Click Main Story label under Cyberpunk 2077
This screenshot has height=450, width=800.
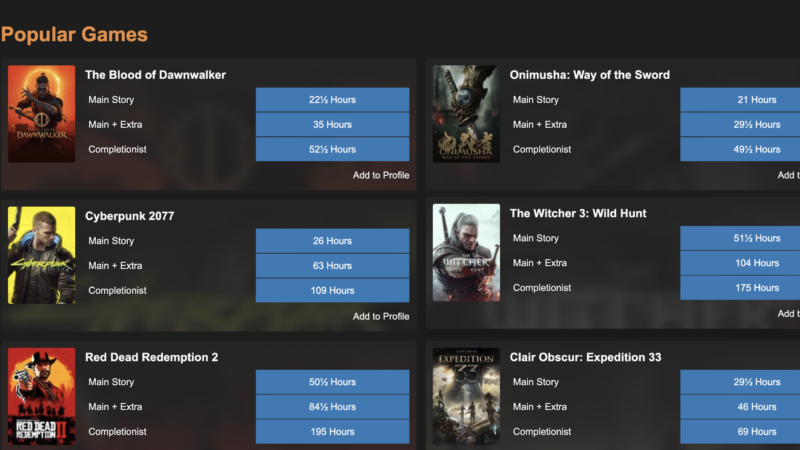click(111, 241)
